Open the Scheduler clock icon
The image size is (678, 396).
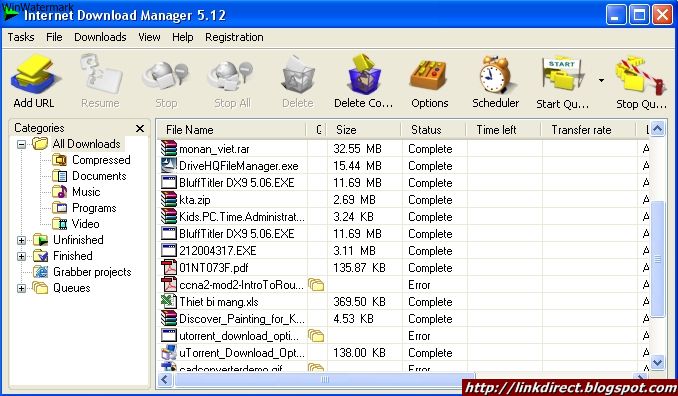point(495,74)
